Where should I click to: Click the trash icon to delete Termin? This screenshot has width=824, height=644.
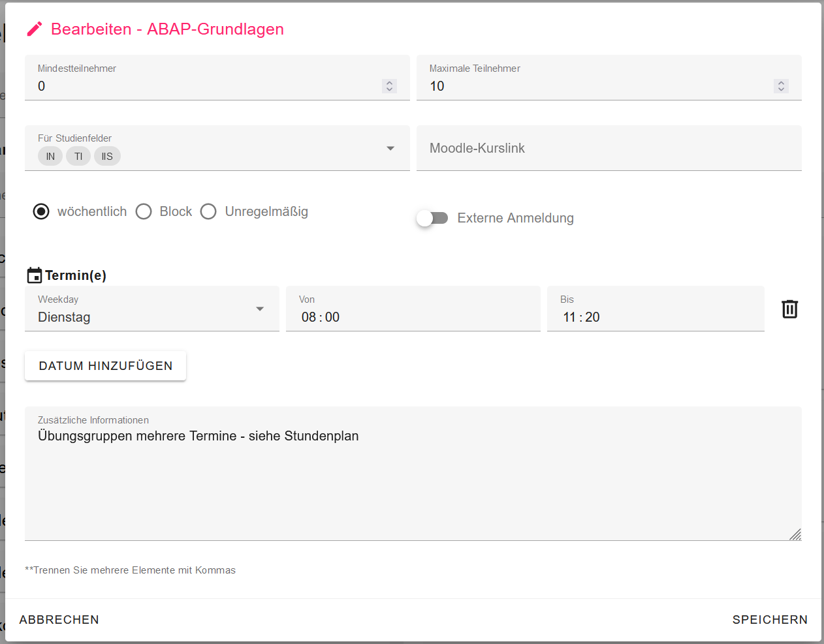[789, 309]
